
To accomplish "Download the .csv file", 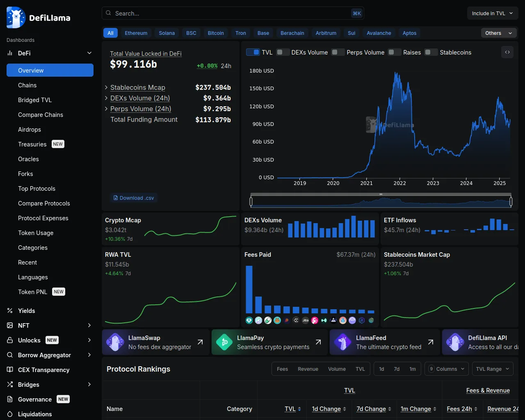I will coord(134,198).
